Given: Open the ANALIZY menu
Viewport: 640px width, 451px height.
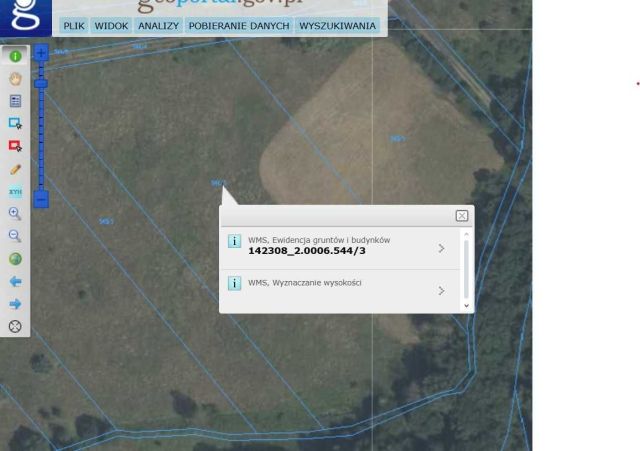Looking at the screenshot, I should 158,26.
